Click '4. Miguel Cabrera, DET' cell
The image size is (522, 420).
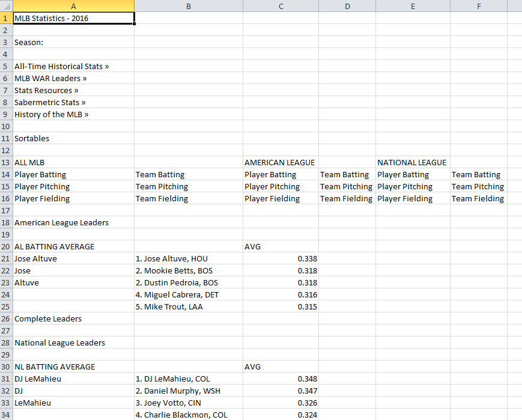[x=189, y=294]
